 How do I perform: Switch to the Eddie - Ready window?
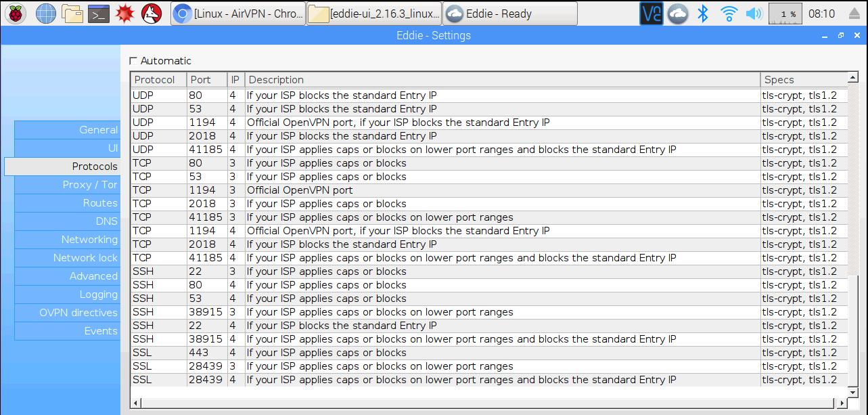tap(511, 14)
